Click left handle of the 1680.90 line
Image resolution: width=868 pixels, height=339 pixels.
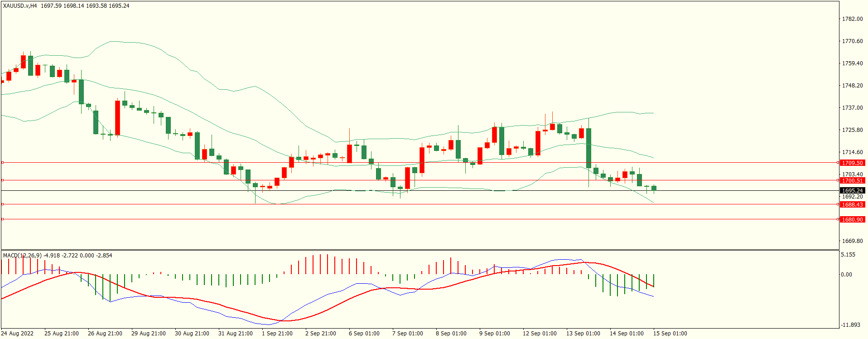pos(2,219)
